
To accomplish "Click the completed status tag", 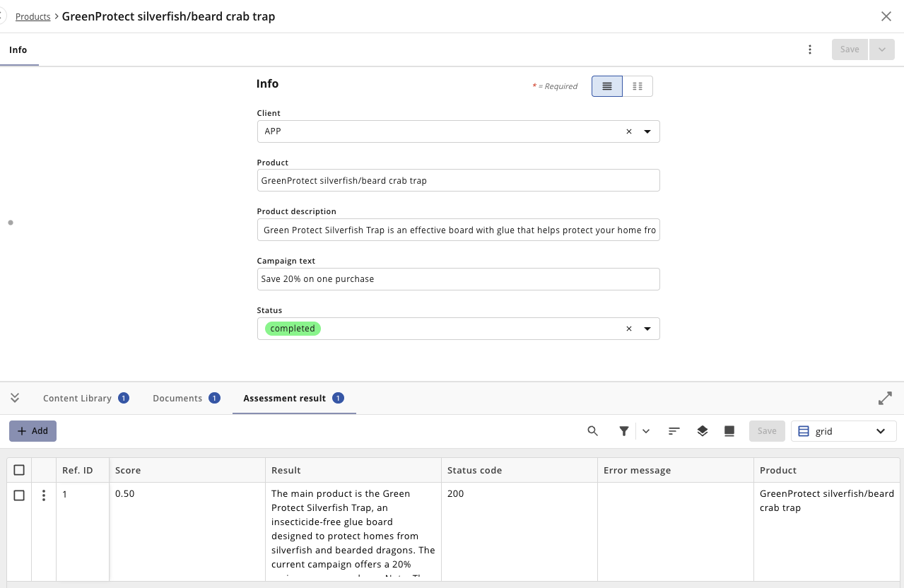I will pos(293,329).
